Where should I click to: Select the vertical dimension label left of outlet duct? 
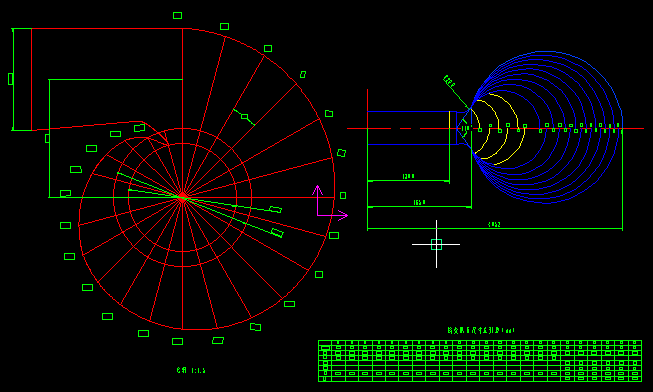click(x=10, y=79)
